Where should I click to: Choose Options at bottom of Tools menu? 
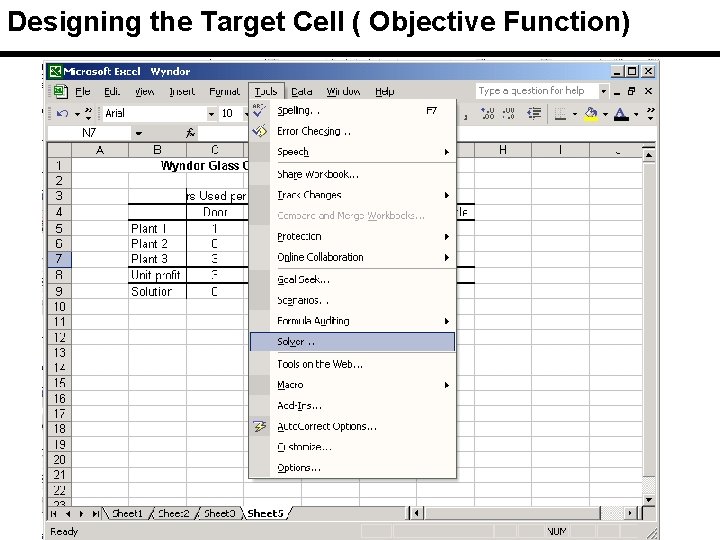(352, 468)
